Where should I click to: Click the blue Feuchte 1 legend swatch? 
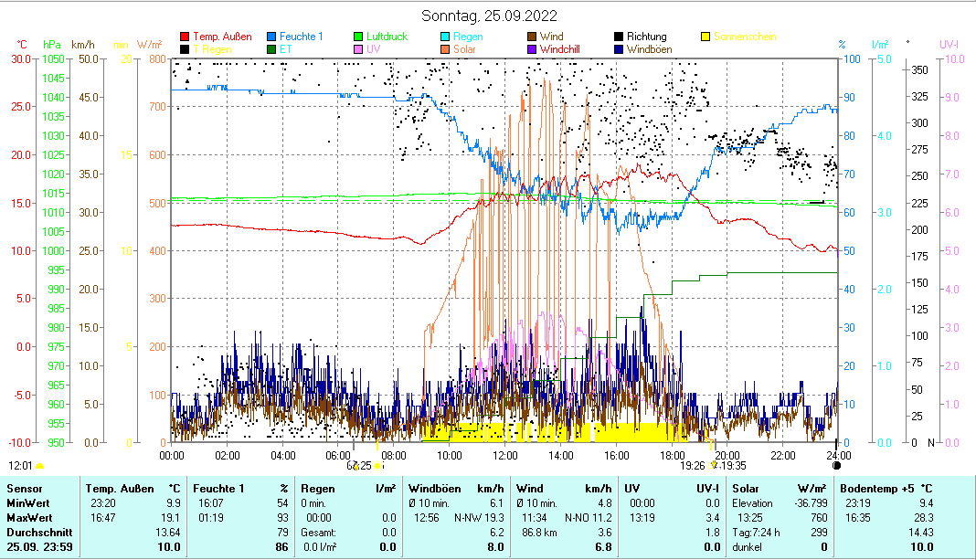pos(272,37)
